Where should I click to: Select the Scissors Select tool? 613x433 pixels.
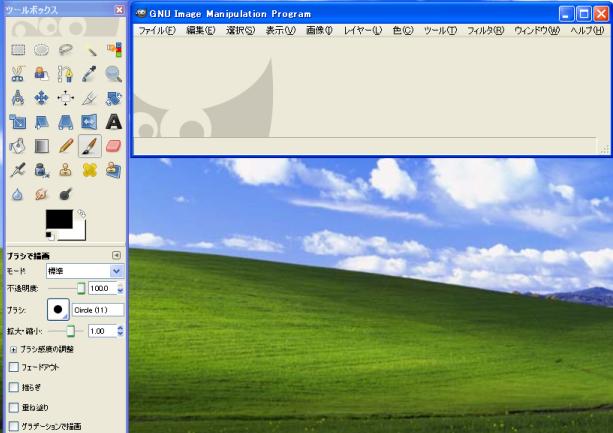[18, 74]
